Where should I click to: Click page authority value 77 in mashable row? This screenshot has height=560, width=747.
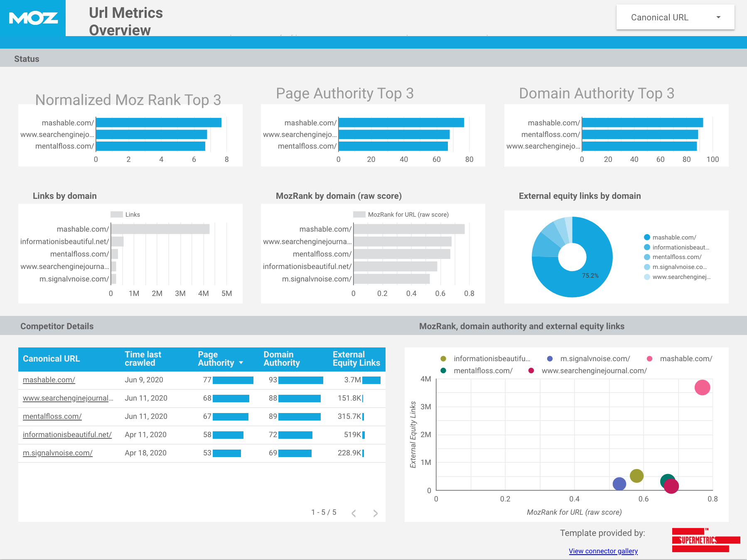tap(207, 380)
